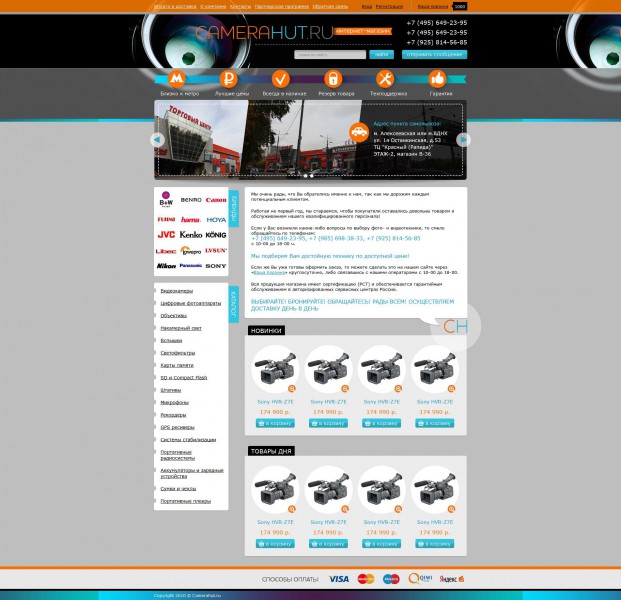Select the Fujifilm brand logo
This screenshot has width=621, height=600.
coord(166,219)
